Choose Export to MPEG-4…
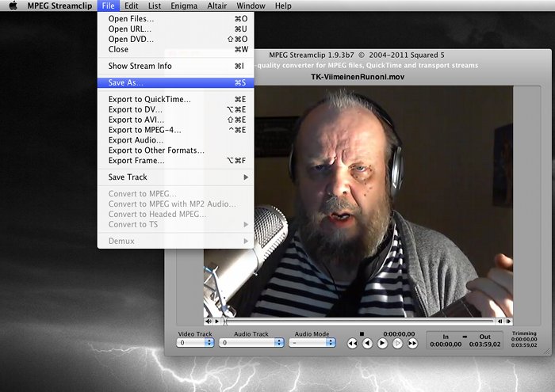This screenshot has width=555, height=392. pos(175,130)
